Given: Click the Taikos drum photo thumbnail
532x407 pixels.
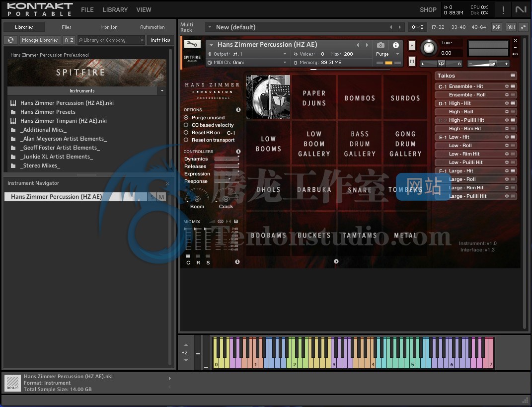Looking at the screenshot, I should click(268, 97).
